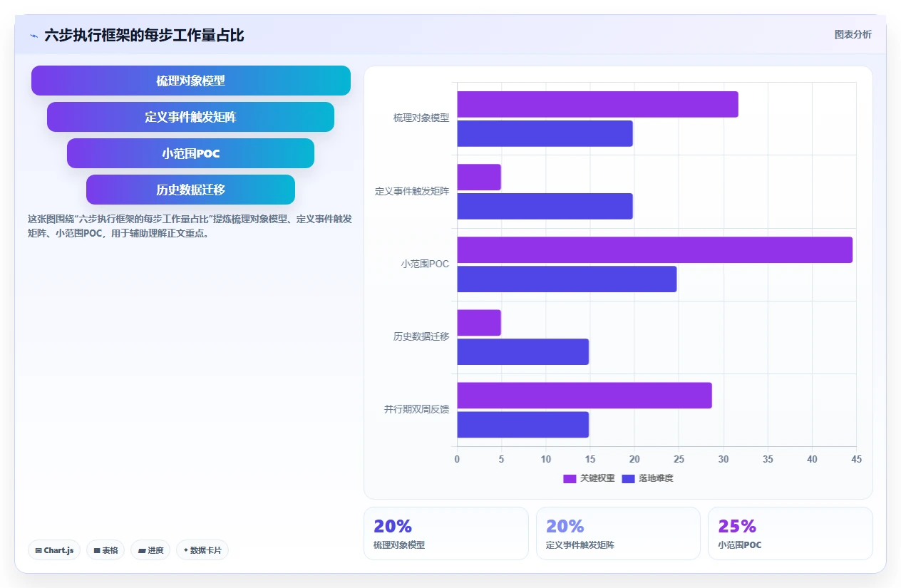Click the description paragraph starting 这张图围绕
This screenshot has width=901, height=588.
point(190,226)
